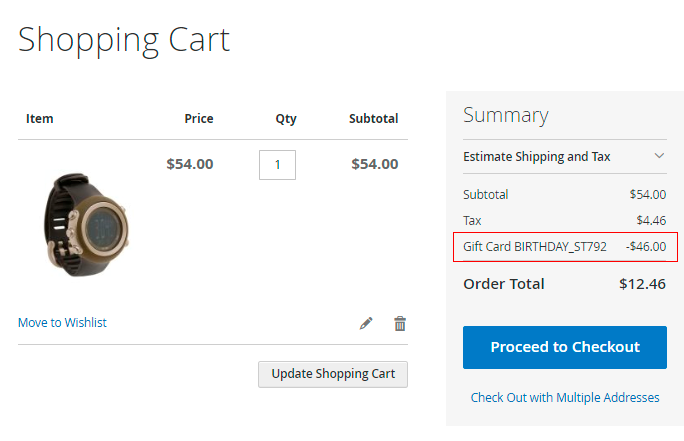Click Proceed to Checkout
The height and width of the screenshot is (441, 684).
564,347
